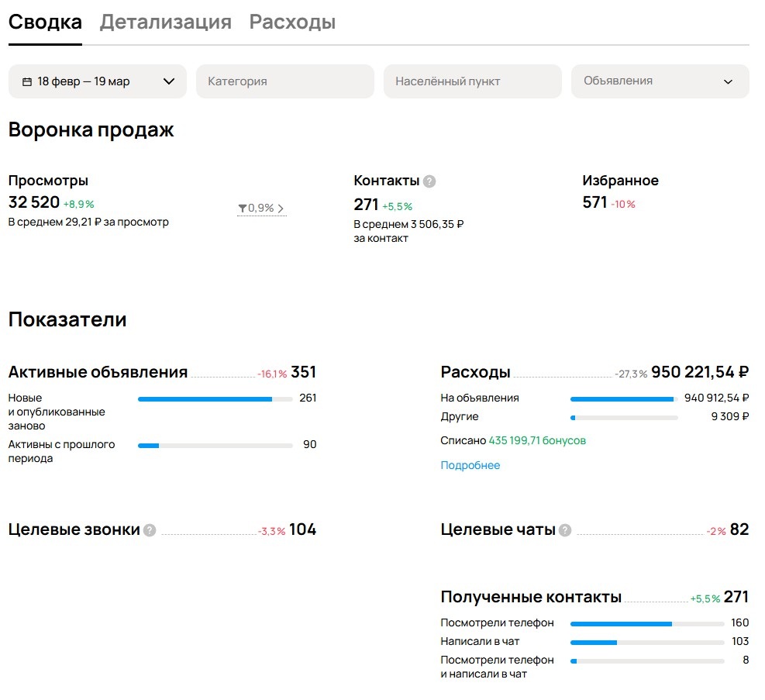Click the 435 199,71 бонусов text
This screenshot has width=765, height=700.
click(537, 440)
